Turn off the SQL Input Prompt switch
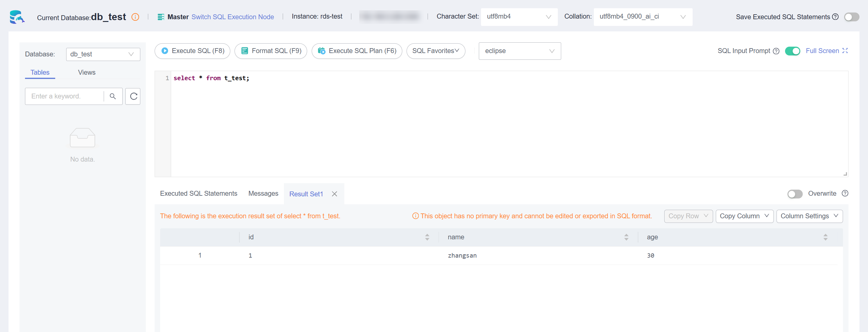Screen dimensions: 868x332 click(x=792, y=51)
